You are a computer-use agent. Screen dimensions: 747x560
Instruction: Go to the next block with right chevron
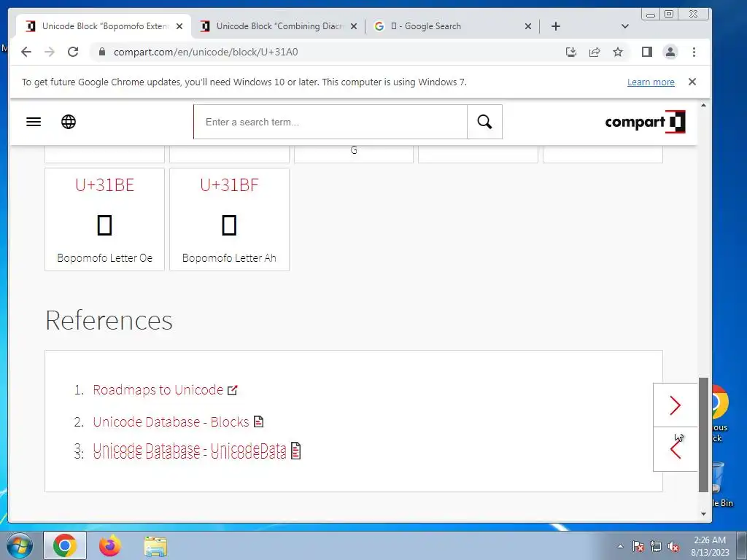click(675, 405)
